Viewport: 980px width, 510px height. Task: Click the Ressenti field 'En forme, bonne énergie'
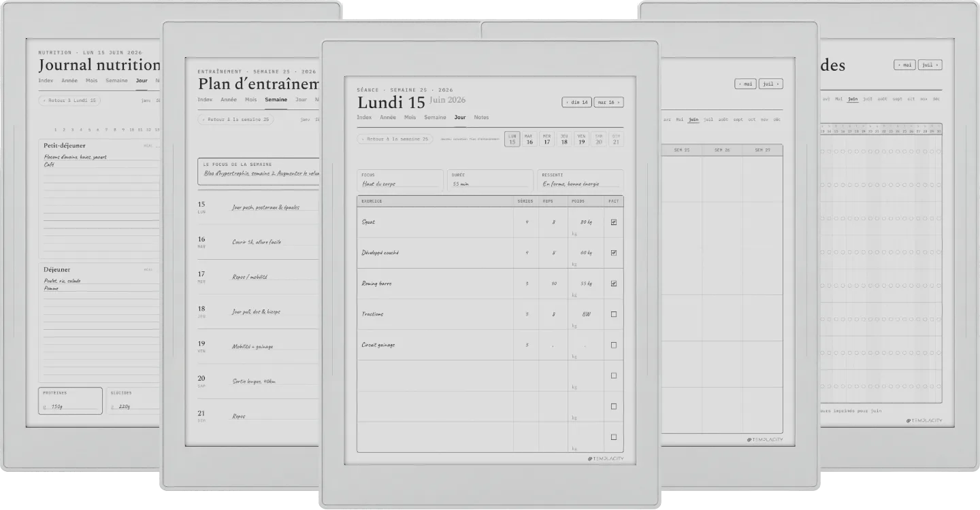coord(581,180)
